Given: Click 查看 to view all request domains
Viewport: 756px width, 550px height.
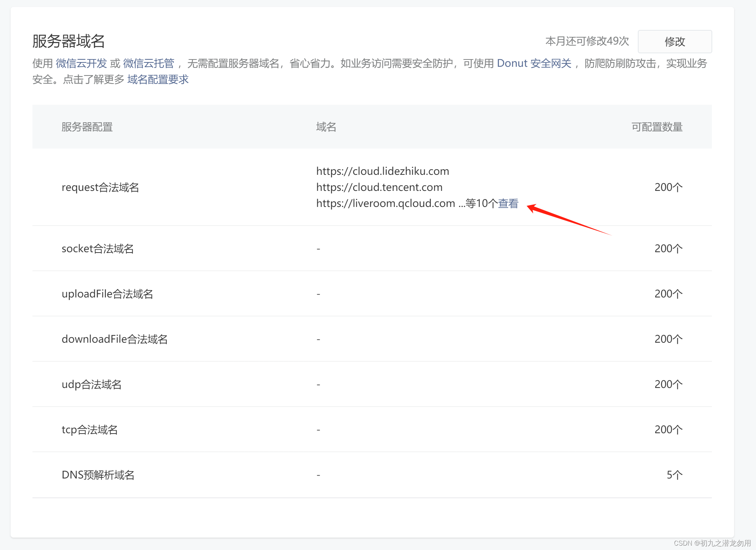Looking at the screenshot, I should 508,203.
